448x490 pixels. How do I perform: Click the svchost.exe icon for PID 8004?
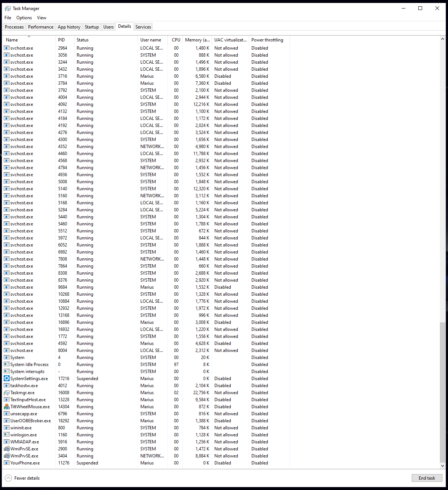(x=7, y=350)
